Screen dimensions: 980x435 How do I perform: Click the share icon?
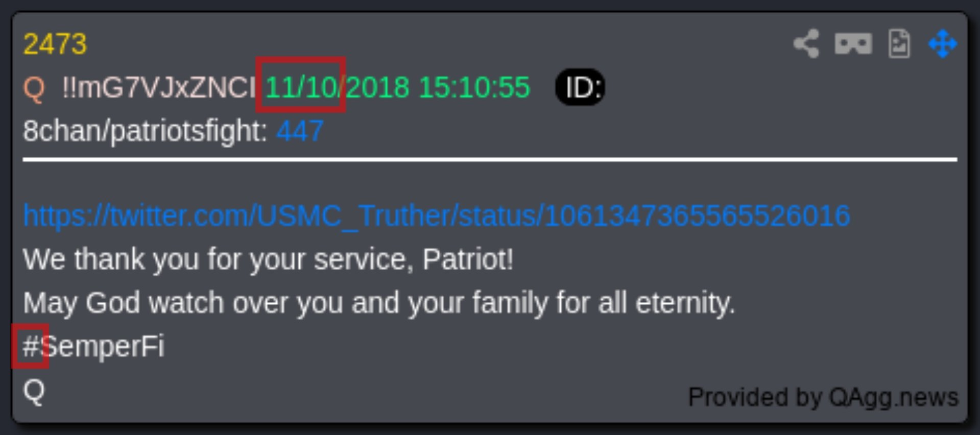pyautogui.click(x=806, y=44)
